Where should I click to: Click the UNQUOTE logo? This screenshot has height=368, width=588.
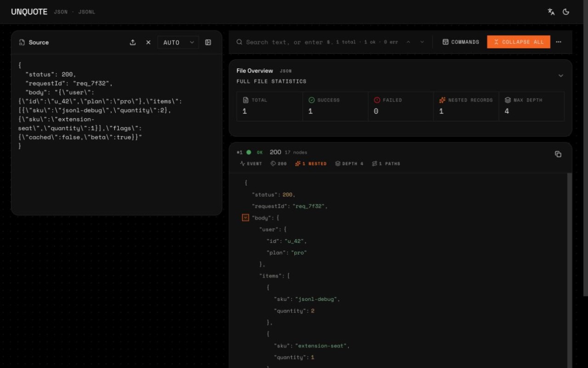coord(29,12)
